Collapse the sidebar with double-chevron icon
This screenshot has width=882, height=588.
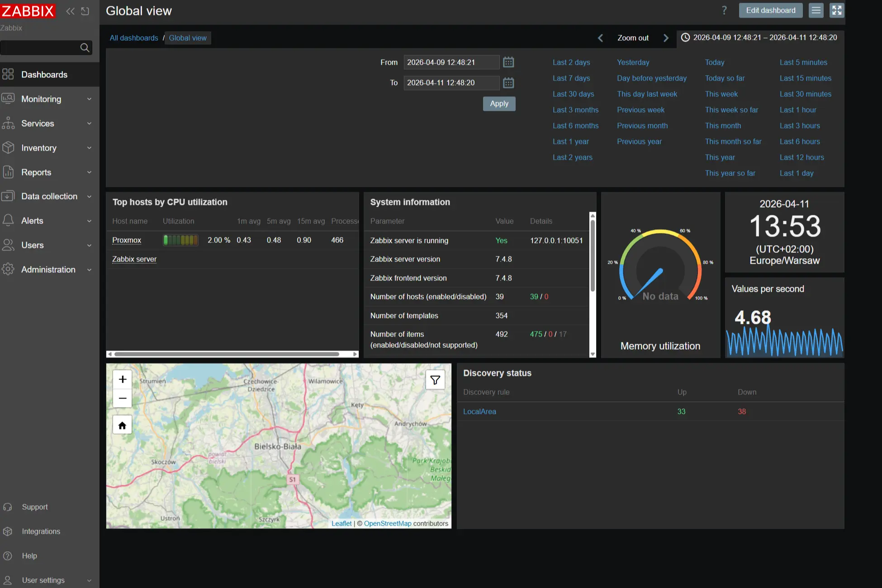70,11
